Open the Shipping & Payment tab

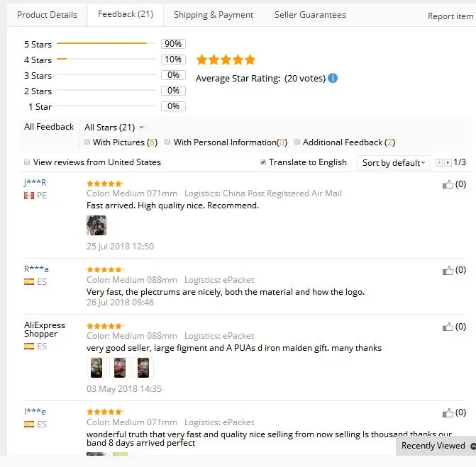click(x=213, y=15)
